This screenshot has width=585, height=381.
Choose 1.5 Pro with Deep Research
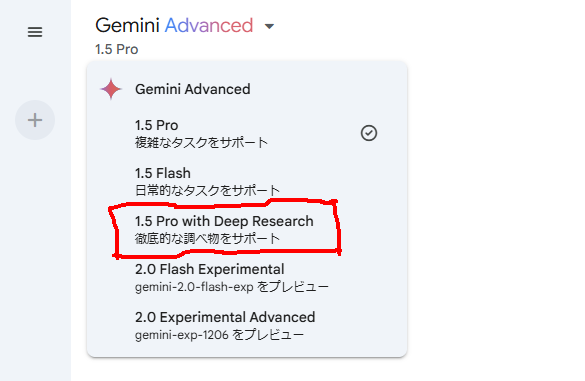pos(247,229)
